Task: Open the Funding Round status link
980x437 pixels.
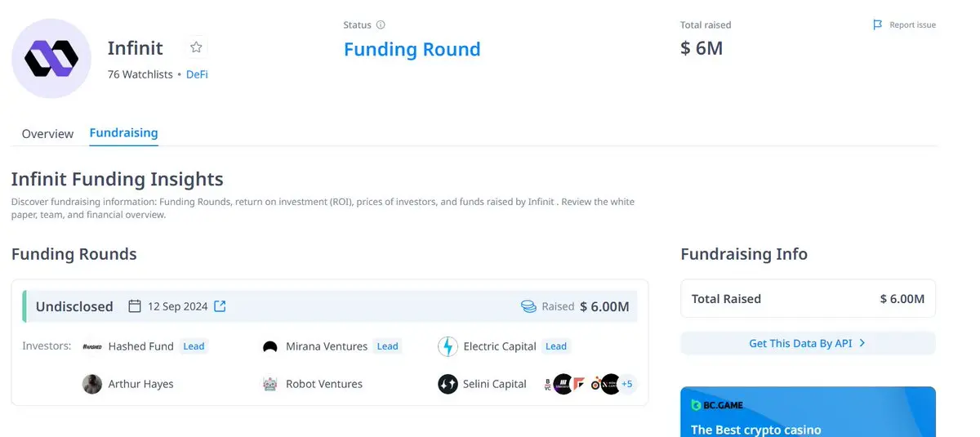Action: (x=412, y=50)
